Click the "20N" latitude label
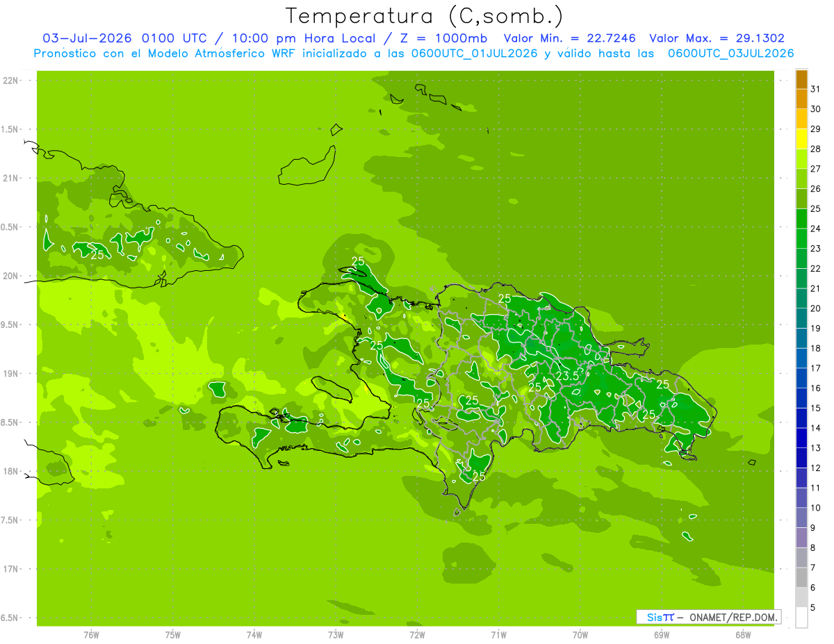Image resolution: width=834 pixels, height=644 pixels. coord(10,276)
